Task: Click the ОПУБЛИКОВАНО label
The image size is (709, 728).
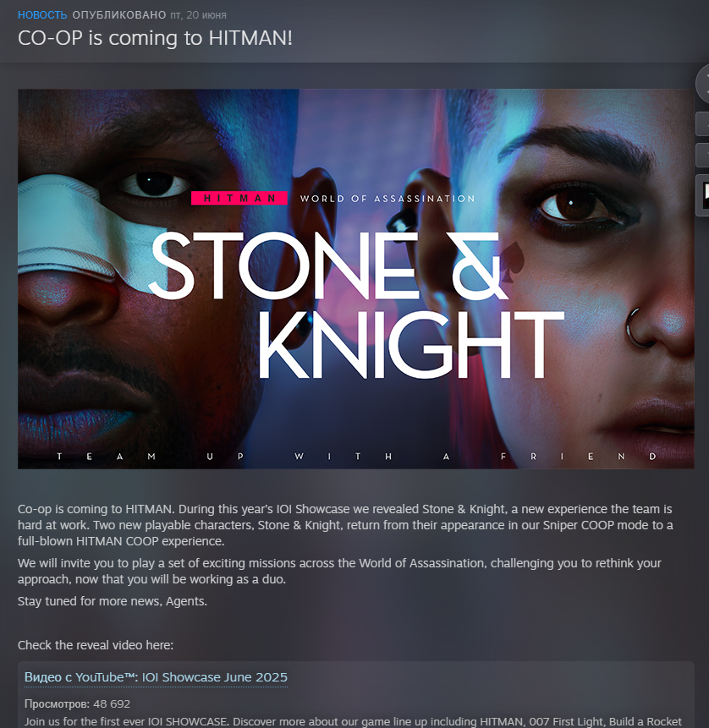Action: point(119,15)
